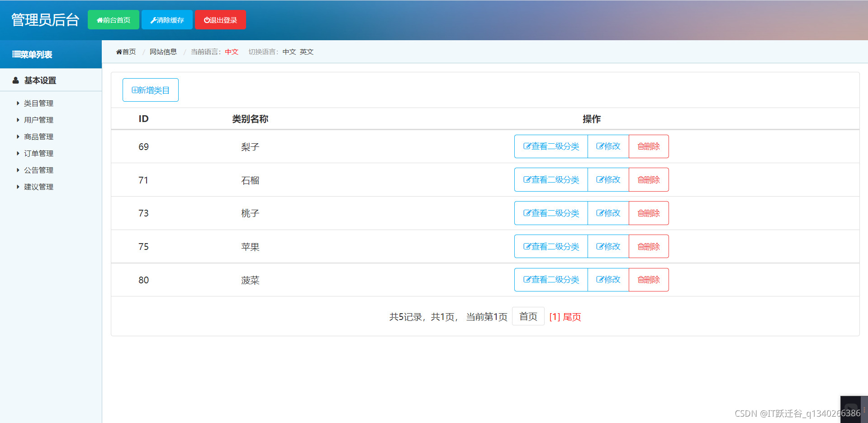Go to the 首页 pagination button
This screenshot has width=868, height=423.
coord(528,316)
